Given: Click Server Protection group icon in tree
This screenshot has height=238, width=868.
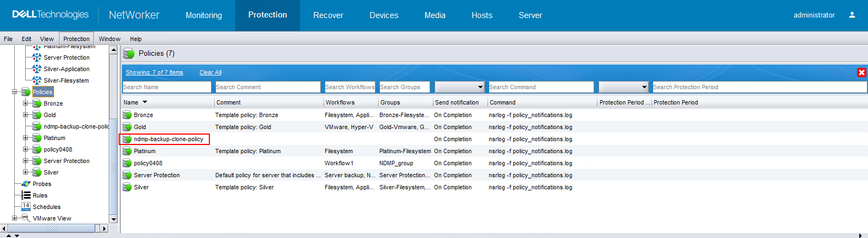Looking at the screenshot, I should (x=37, y=57).
